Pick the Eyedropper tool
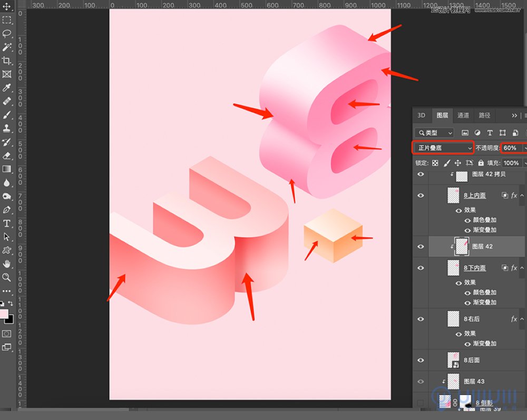 click(x=7, y=88)
